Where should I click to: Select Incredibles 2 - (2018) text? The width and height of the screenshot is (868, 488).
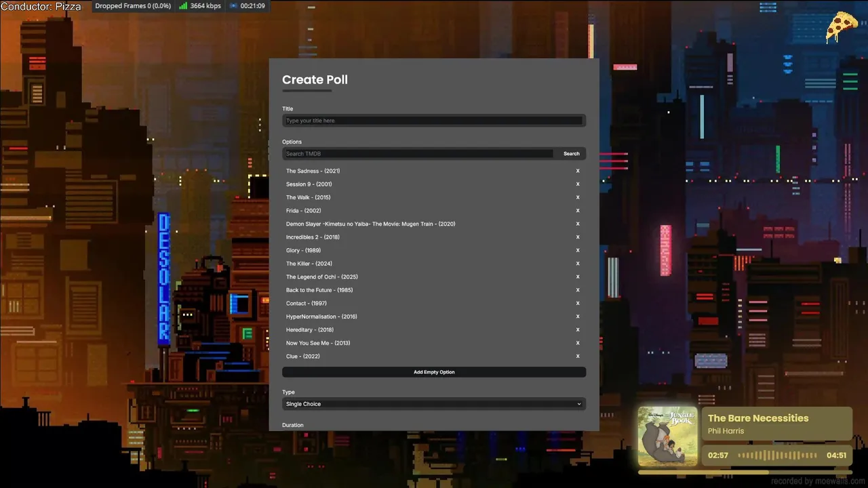pos(313,237)
